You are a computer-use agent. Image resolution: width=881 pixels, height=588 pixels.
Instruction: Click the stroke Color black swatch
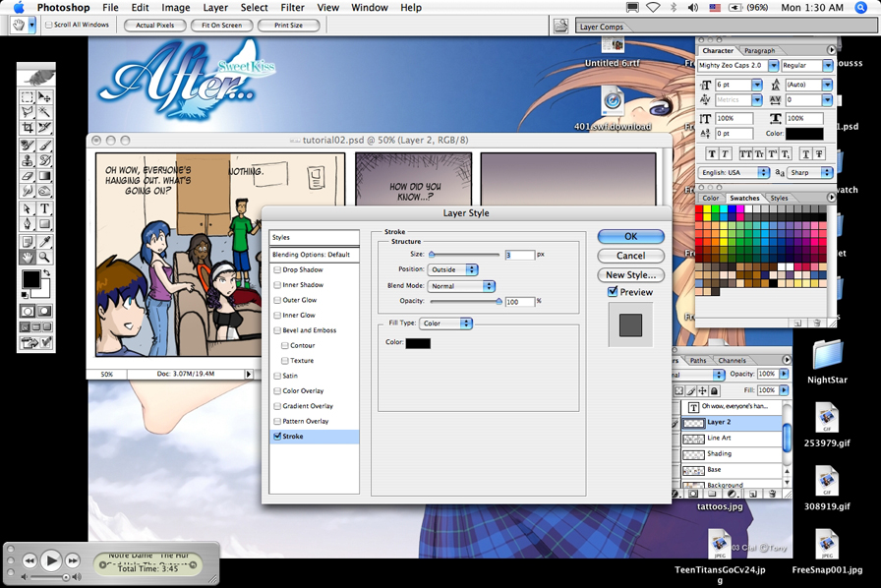[418, 343]
